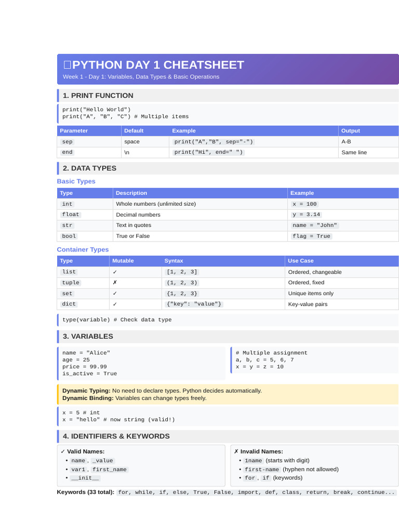
Task: Click the ✗ mutable mark in the tuple row
Action: pyautogui.click(x=115, y=282)
